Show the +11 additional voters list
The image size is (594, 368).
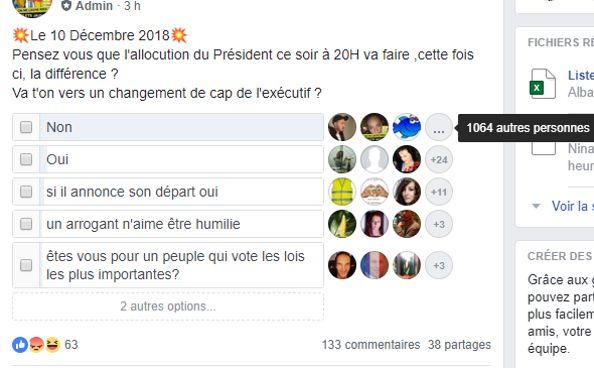coord(439,192)
